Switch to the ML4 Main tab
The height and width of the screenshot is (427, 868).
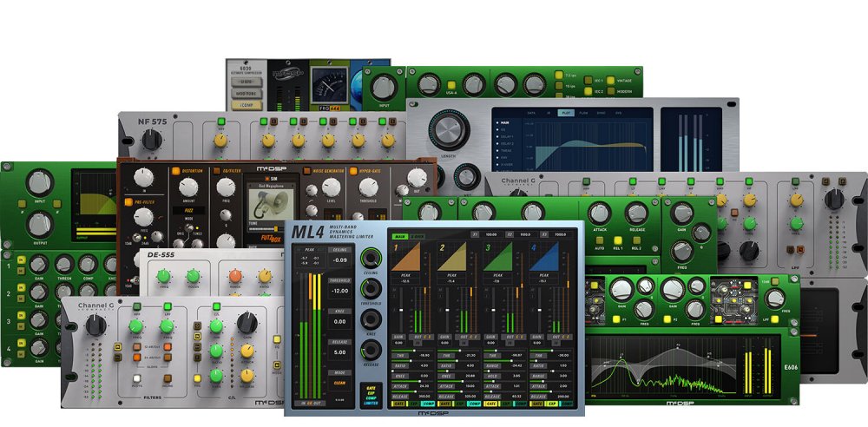click(400, 235)
